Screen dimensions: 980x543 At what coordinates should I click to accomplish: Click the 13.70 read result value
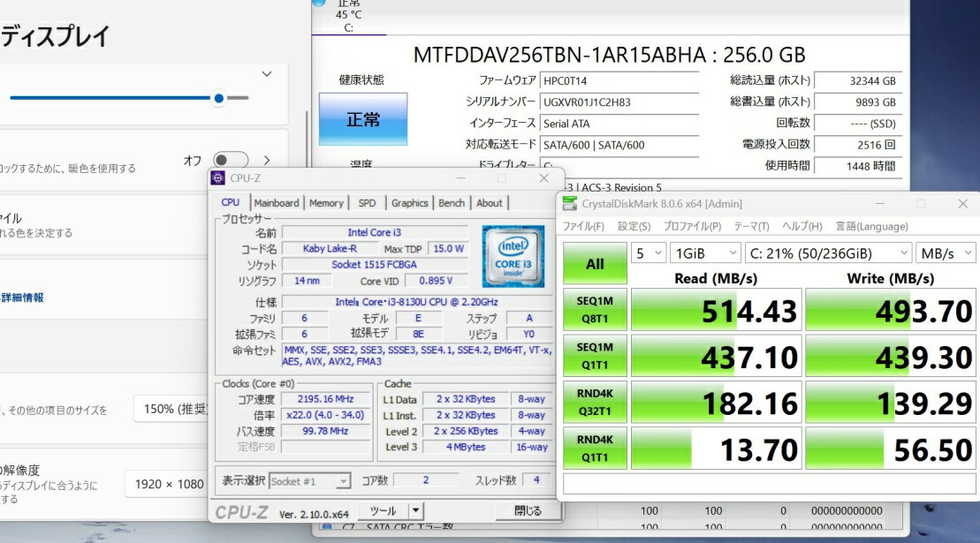pos(717,449)
